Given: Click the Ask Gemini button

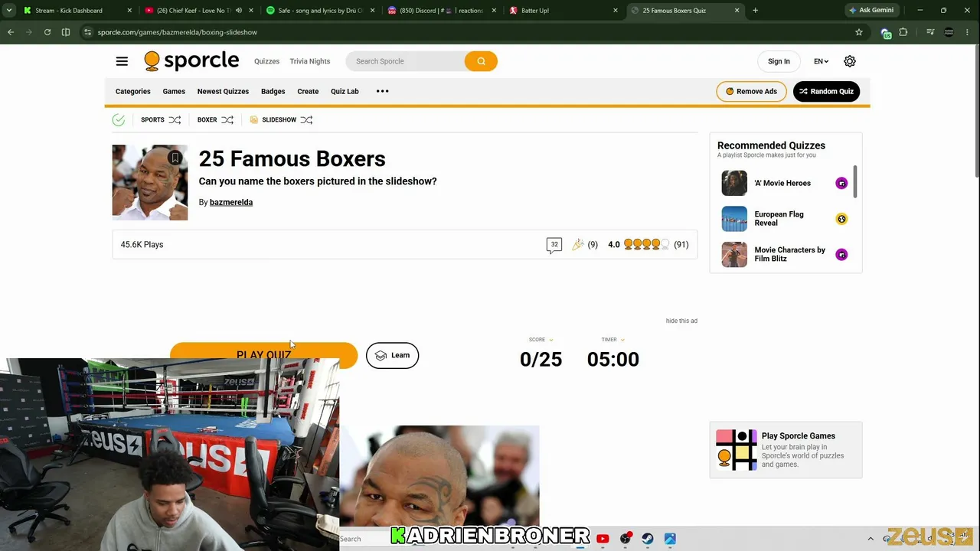Looking at the screenshot, I should (871, 11).
